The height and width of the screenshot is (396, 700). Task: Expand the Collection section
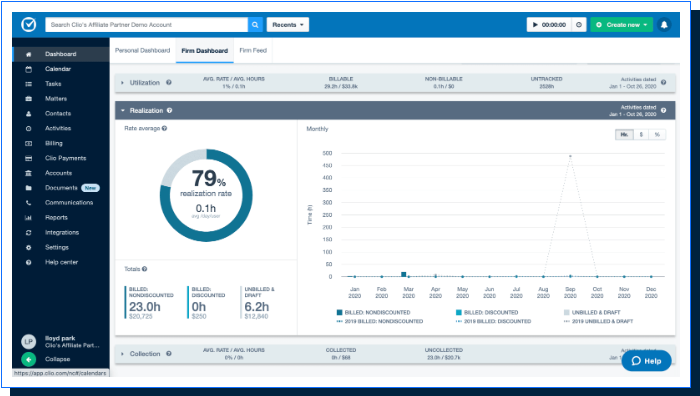click(122, 354)
